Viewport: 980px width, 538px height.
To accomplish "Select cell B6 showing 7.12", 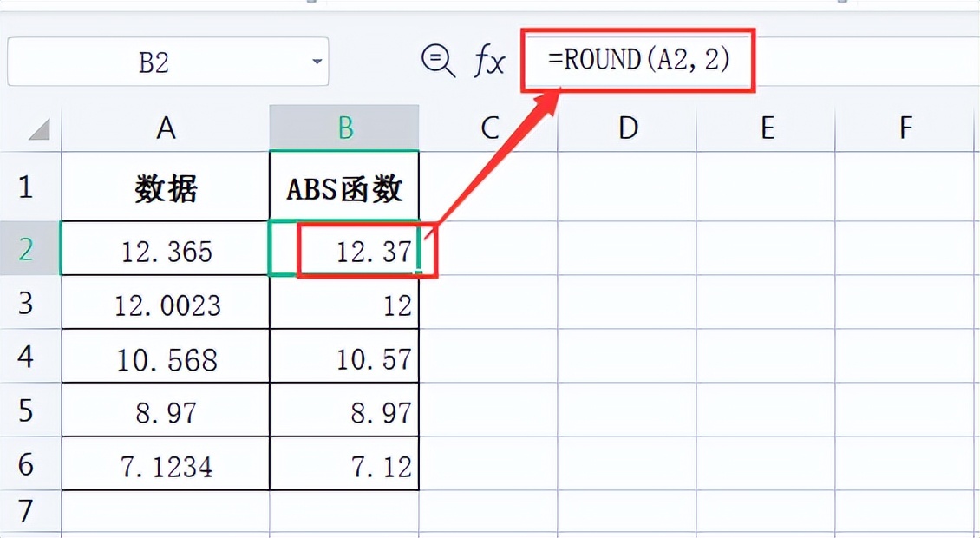I will pyautogui.click(x=343, y=464).
